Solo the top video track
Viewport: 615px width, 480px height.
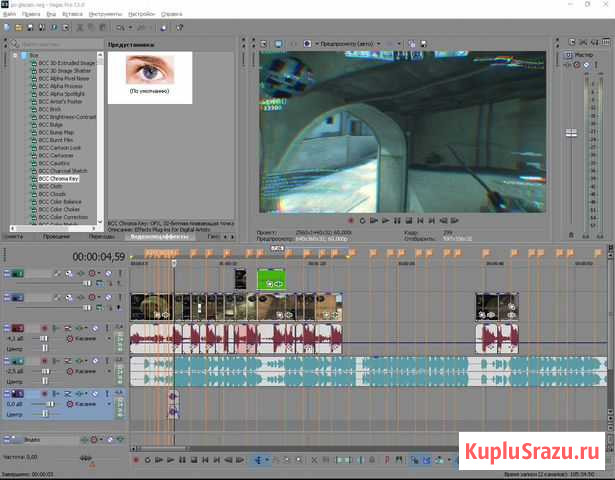coord(120,273)
